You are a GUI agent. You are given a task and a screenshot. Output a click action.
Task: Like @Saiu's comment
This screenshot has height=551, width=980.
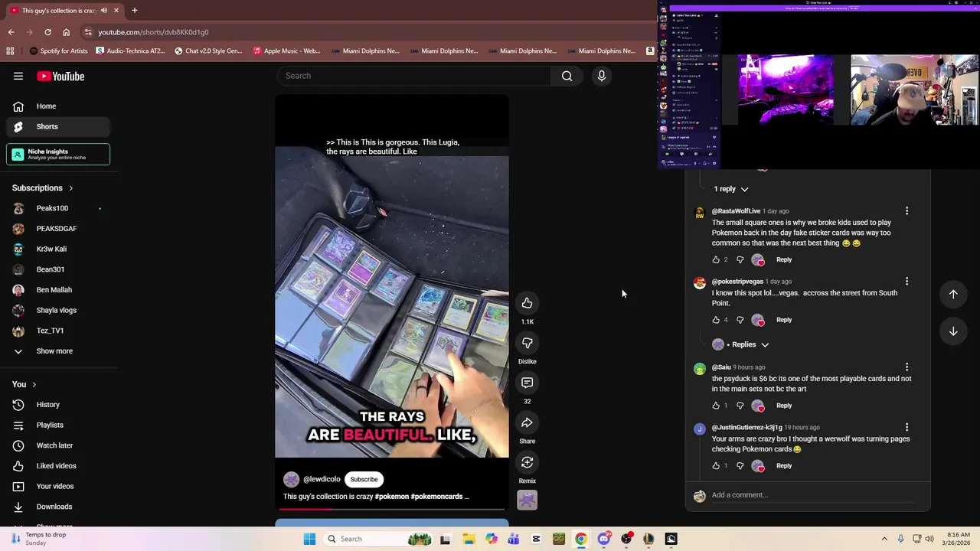[716, 406]
